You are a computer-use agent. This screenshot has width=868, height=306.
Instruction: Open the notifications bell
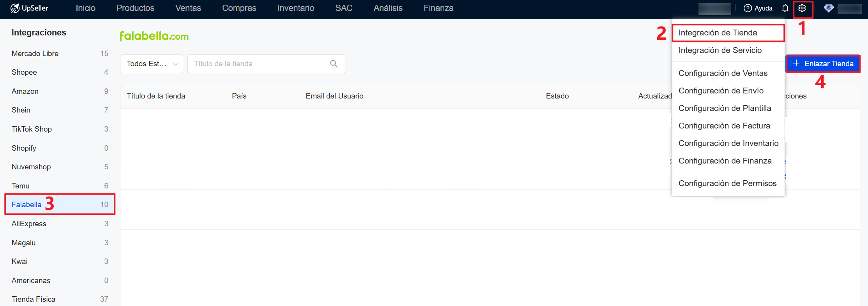[785, 8]
